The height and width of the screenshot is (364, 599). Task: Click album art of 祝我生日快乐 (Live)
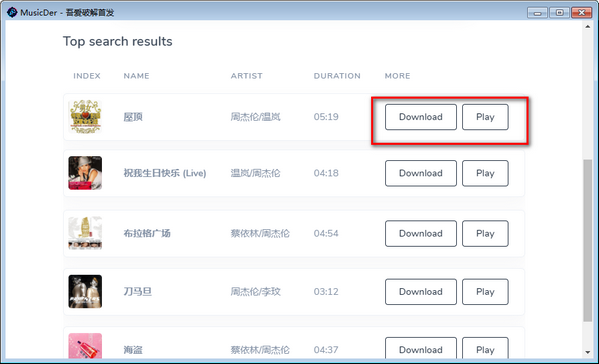coord(85,173)
